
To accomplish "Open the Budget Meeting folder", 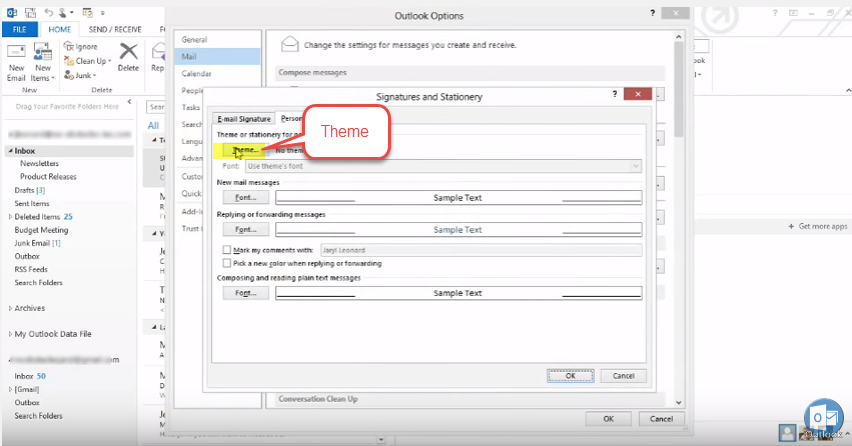I will tap(41, 230).
